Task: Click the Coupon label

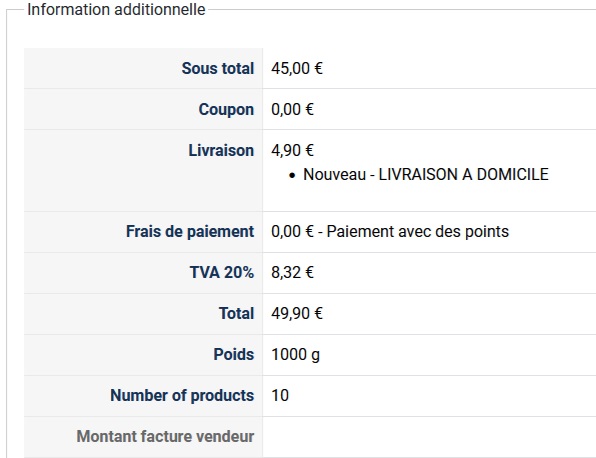Action: (226, 109)
